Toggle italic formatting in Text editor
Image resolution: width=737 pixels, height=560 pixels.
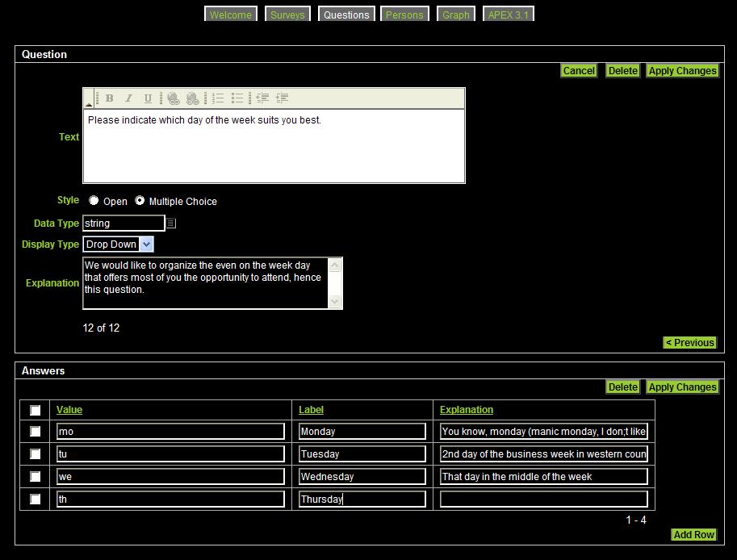[x=128, y=98]
